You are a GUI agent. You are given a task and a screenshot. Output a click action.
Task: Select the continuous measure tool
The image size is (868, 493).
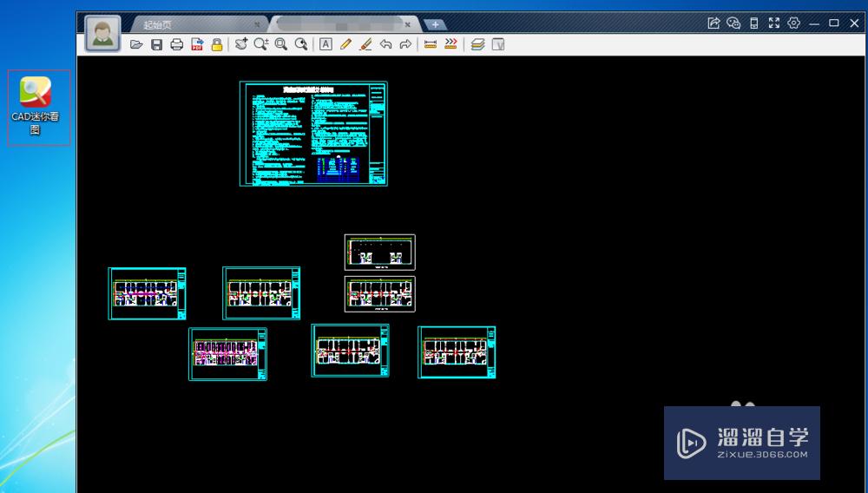tap(450, 44)
